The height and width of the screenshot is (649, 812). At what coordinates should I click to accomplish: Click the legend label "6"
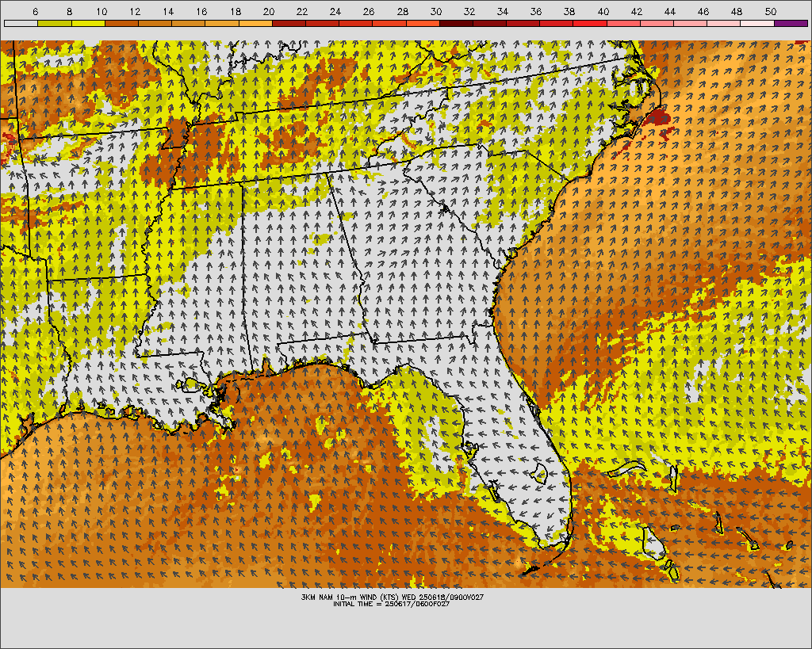(x=35, y=11)
